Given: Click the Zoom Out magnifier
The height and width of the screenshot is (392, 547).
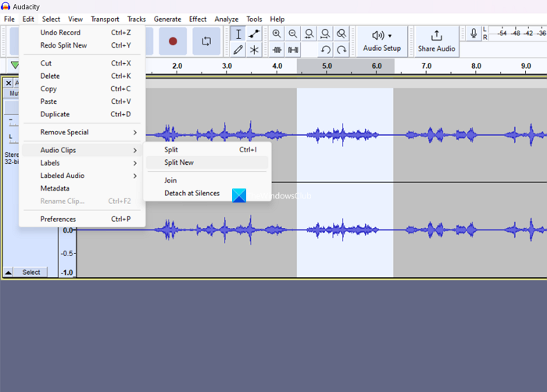Looking at the screenshot, I should 293,34.
